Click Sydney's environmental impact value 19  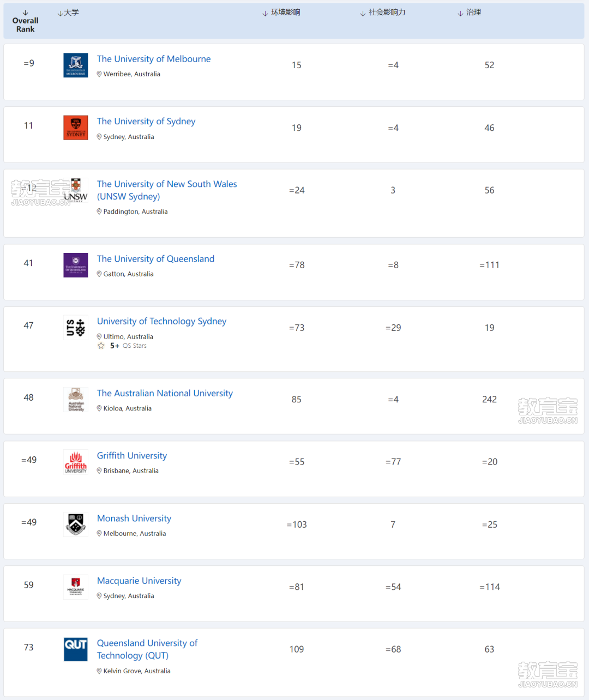pyautogui.click(x=297, y=128)
